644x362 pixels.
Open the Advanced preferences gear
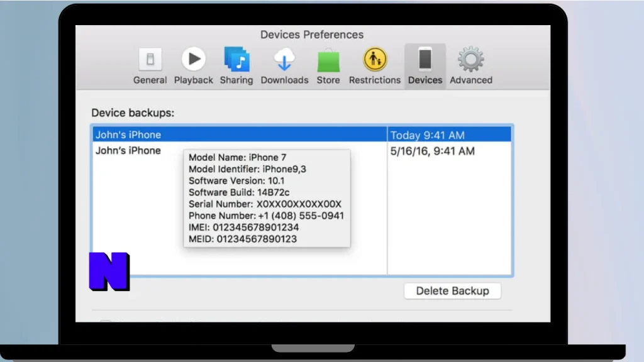[x=470, y=65]
